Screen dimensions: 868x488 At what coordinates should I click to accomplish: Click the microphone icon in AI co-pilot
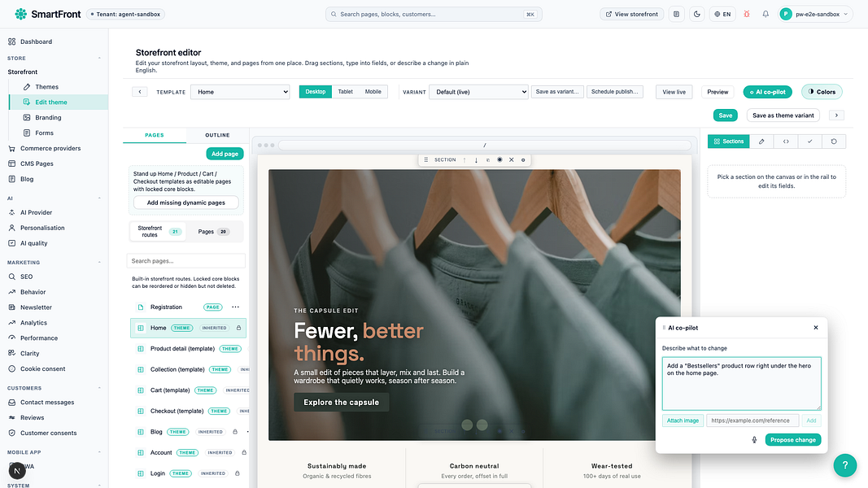[x=754, y=440]
